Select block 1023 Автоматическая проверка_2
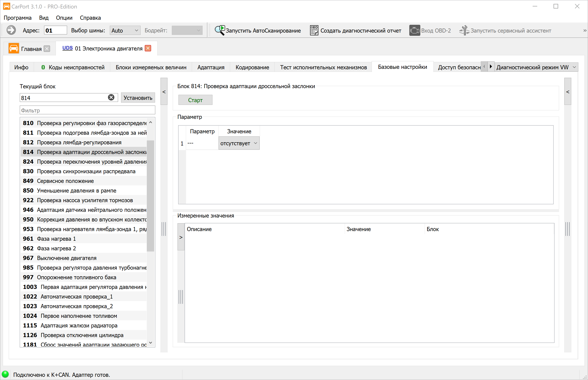 click(x=83, y=306)
